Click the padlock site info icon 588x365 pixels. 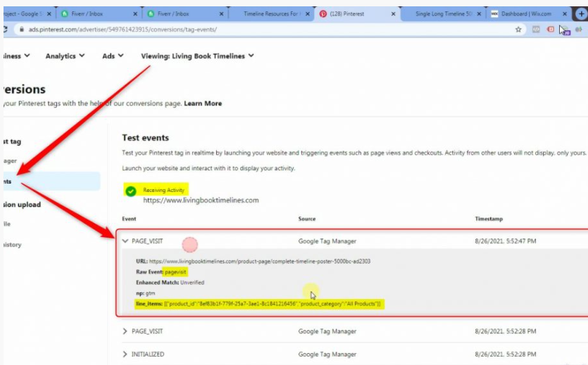coord(22,30)
